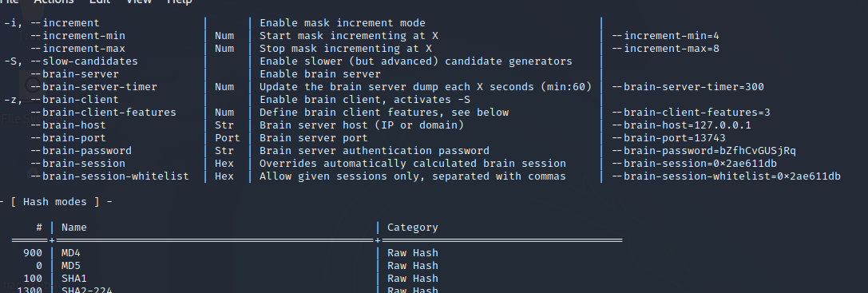
Task: Click "Raw Hash" category in the MD4 row
Action: pos(412,252)
